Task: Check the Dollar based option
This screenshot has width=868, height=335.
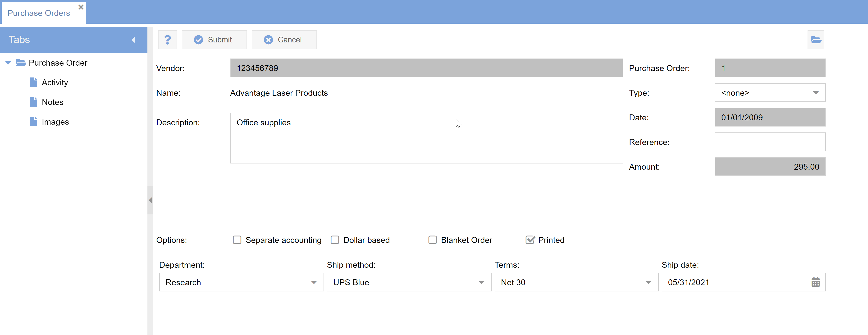Action: (x=335, y=240)
